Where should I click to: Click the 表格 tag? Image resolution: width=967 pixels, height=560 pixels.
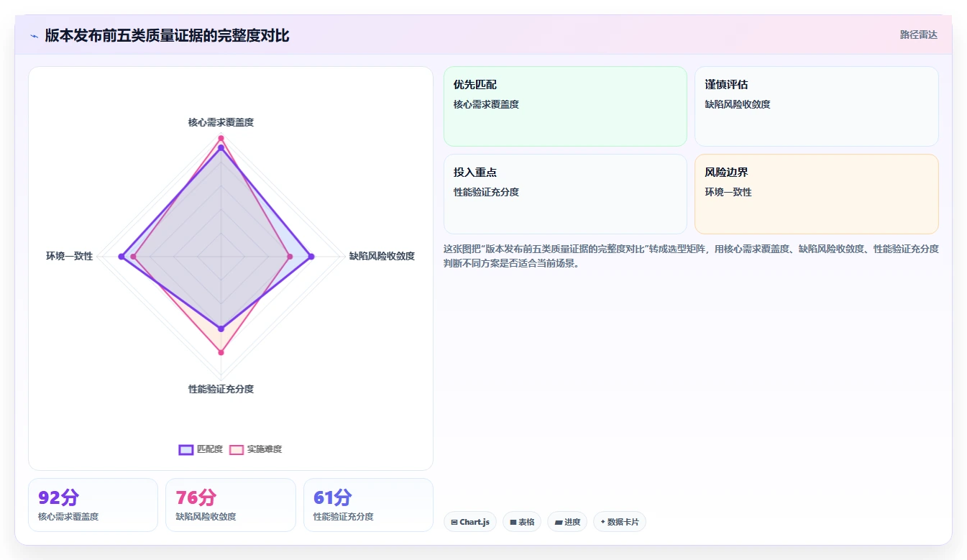pyautogui.click(x=522, y=522)
